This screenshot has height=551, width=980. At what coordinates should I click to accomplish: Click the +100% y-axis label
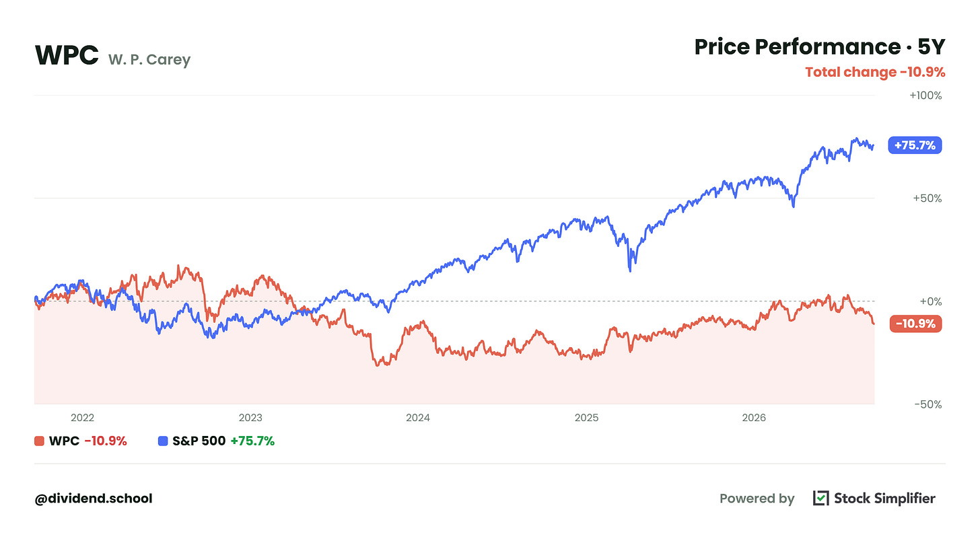[925, 96]
